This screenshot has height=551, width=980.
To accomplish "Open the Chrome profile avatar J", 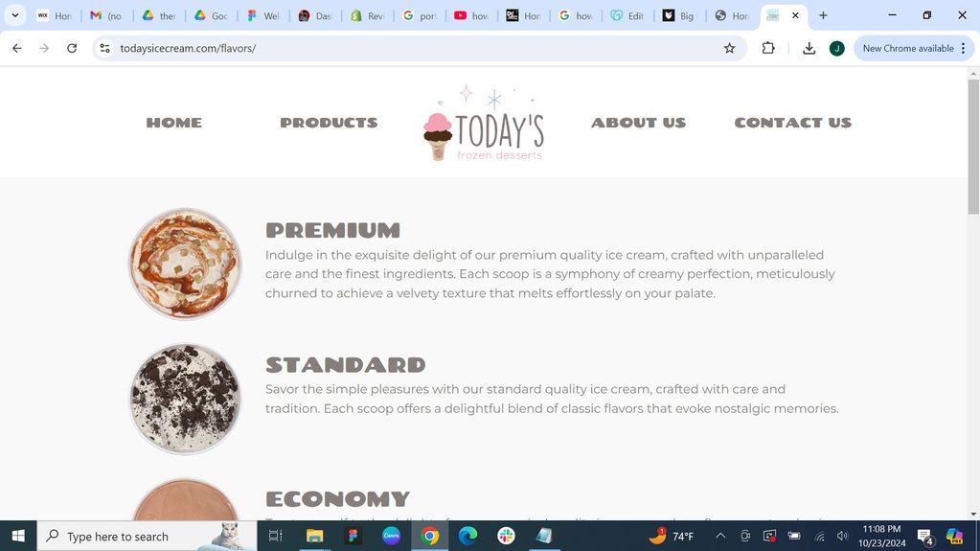I will tap(837, 48).
